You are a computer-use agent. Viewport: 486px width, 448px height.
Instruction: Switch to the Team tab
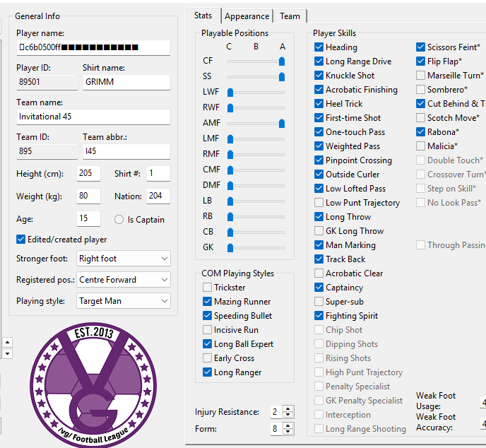point(290,16)
